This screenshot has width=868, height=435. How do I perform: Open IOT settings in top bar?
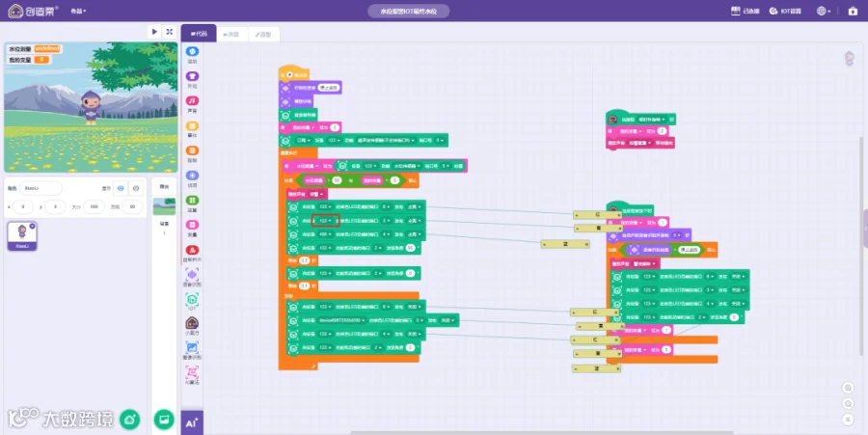(x=785, y=11)
